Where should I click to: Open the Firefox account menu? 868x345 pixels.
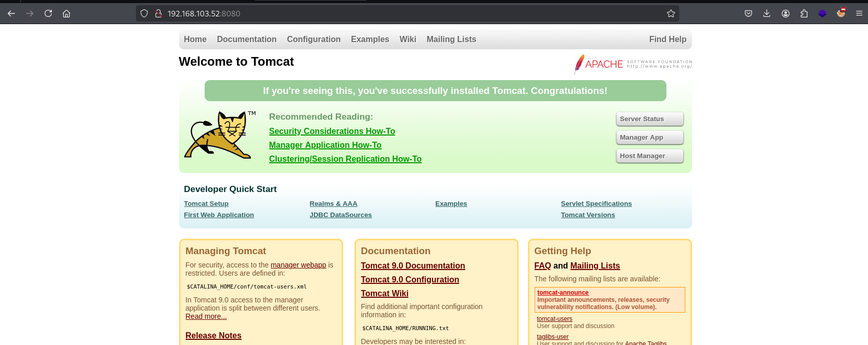tap(785, 13)
